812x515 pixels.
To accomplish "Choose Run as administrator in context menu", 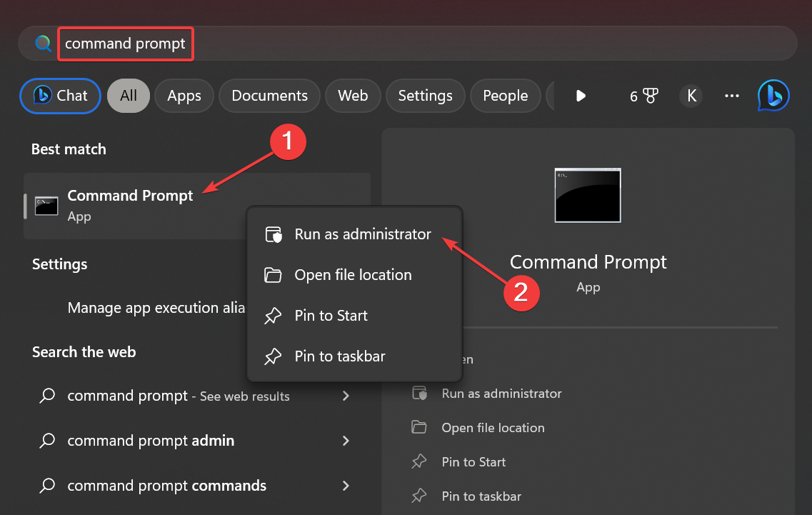I will coord(355,234).
